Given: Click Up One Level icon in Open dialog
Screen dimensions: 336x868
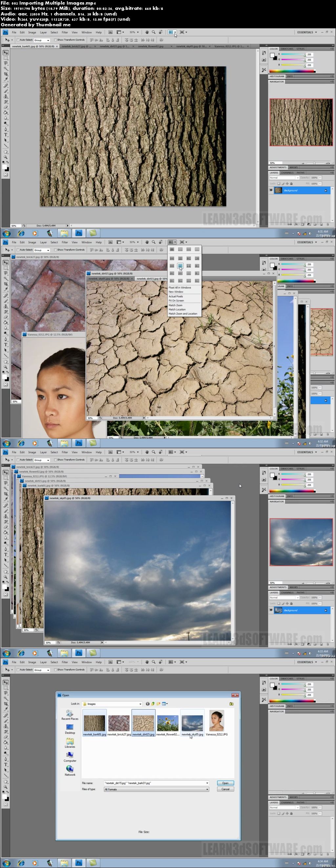Looking at the screenshot, I should (x=153, y=703).
